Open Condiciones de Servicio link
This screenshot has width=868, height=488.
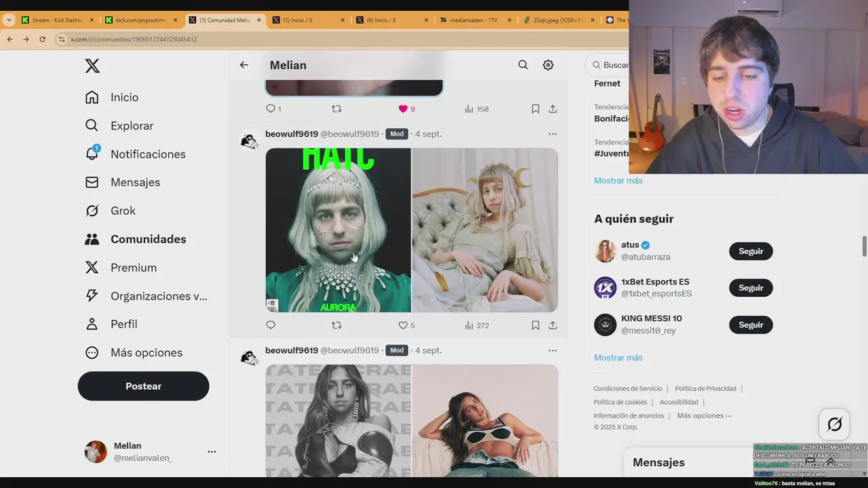(x=628, y=388)
